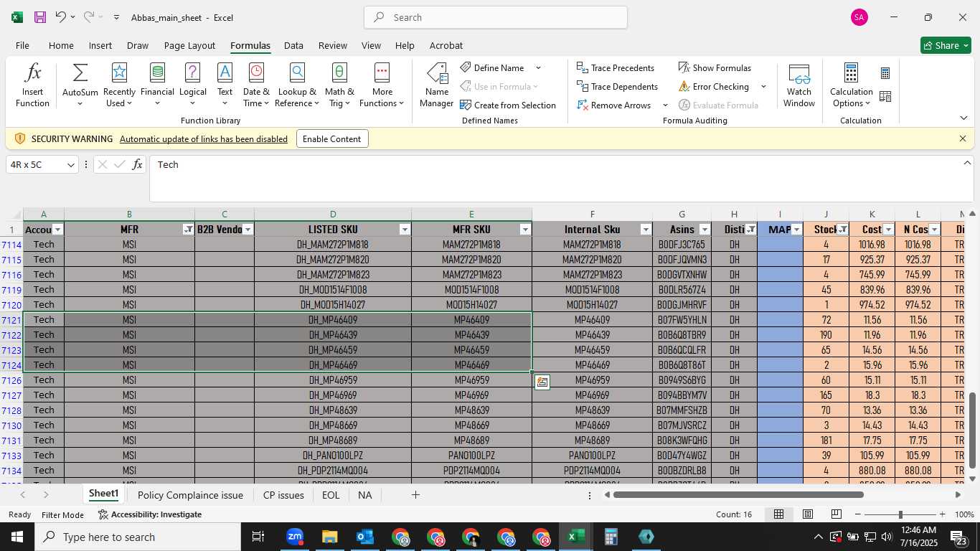Click Trace Precedents
Screen dimensions: 980x551
[x=616, y=68]
